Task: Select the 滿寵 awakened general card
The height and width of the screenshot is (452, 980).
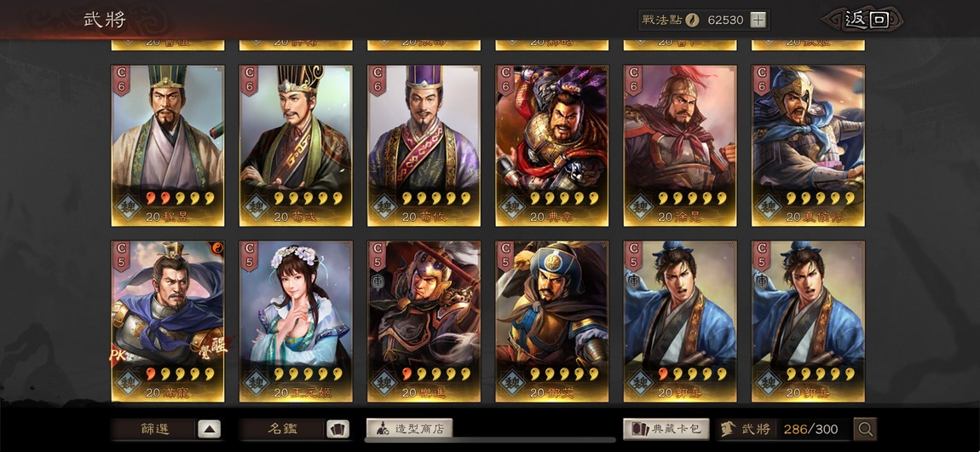Action: point(168,322)
